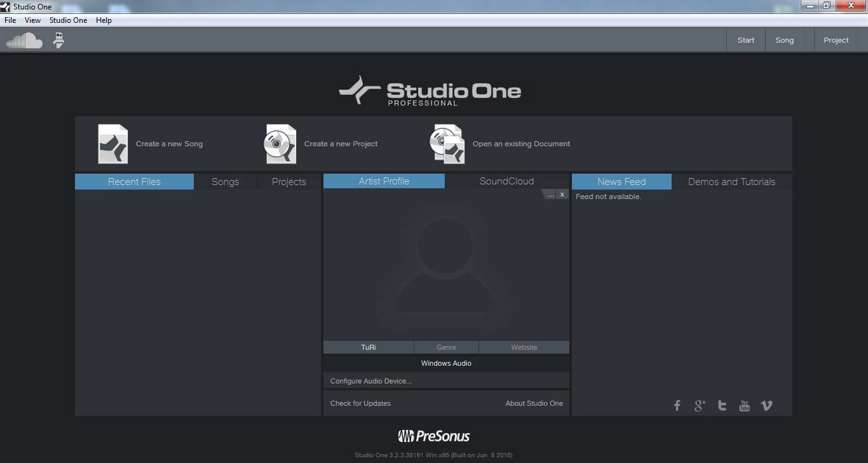The image size is (868, 463).
Task: Click the artist name field TuRi
Action: (369, 347)
